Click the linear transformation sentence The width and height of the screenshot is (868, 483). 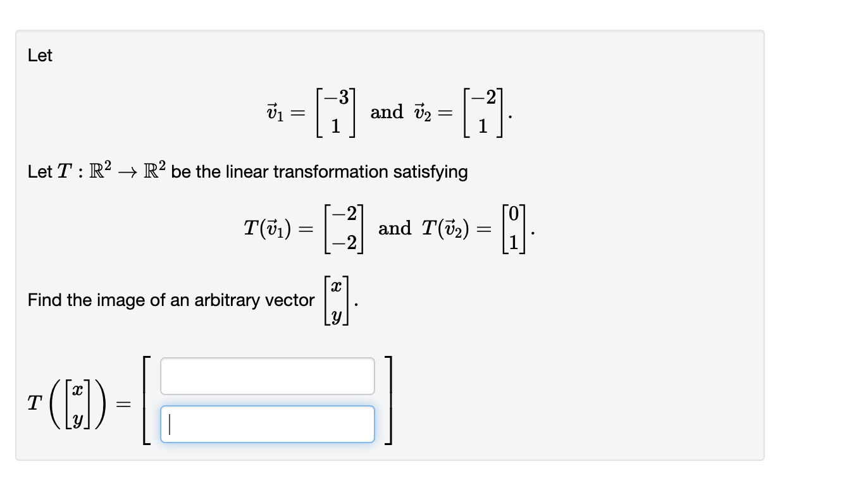click(x=247, y=171)
